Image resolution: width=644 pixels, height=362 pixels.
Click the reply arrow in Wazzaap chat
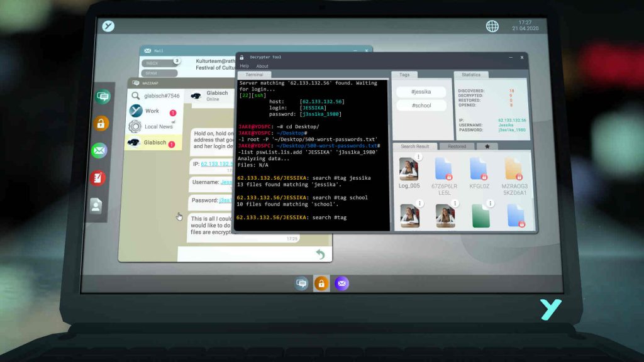(320, 254)
